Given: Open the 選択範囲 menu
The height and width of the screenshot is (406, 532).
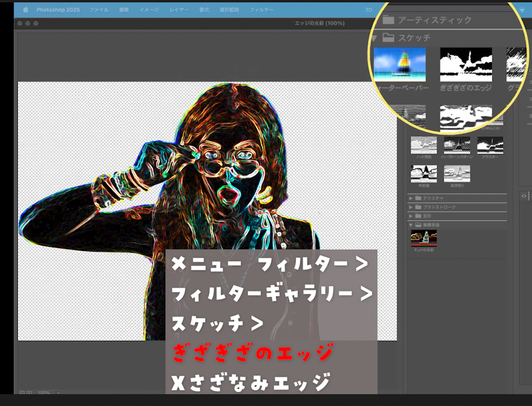Looking at the screenshot, I should pos(229,10).
